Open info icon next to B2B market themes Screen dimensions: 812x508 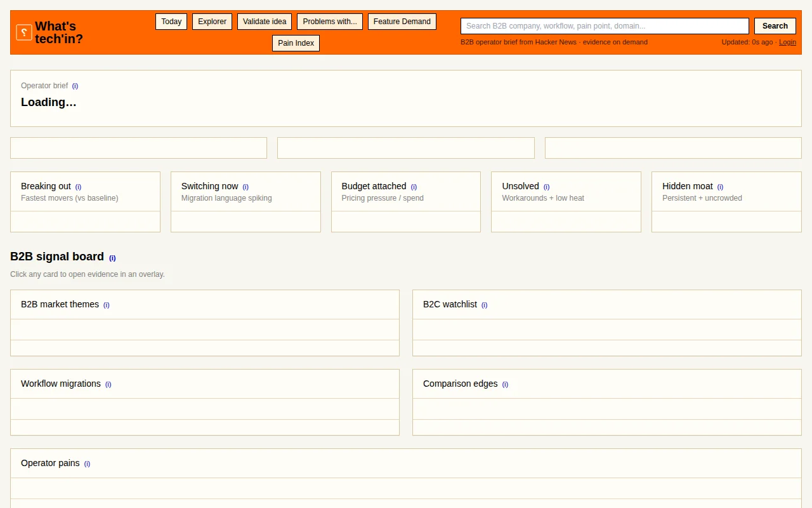(x=107, y=305)
